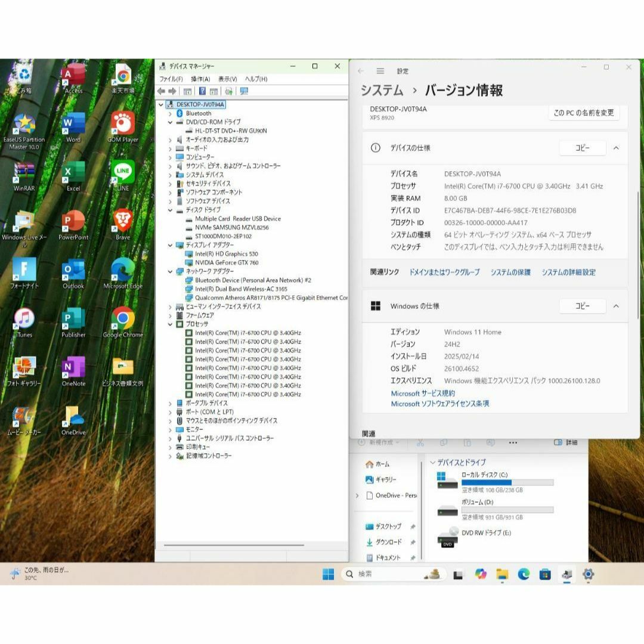Viewport: 644px width, 644px height.
Task: Click the taskbar 検索 search box
Action: 393,574
